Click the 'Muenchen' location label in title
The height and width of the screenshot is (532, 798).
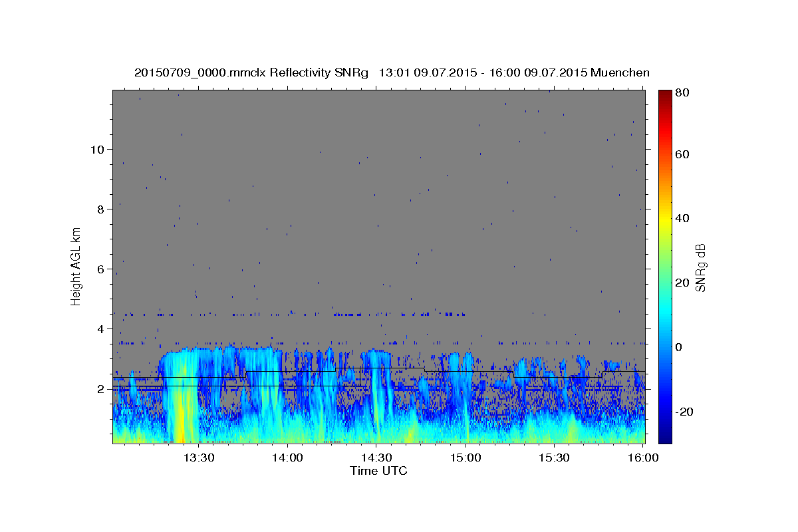620,72
